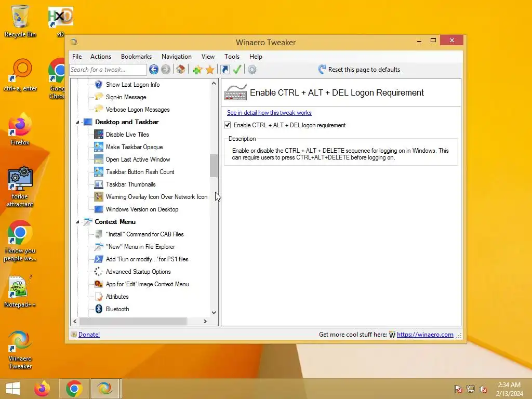This screenshot has height=399, width=532.
Task: Open the Bookmarks menu
Action: 137,57
